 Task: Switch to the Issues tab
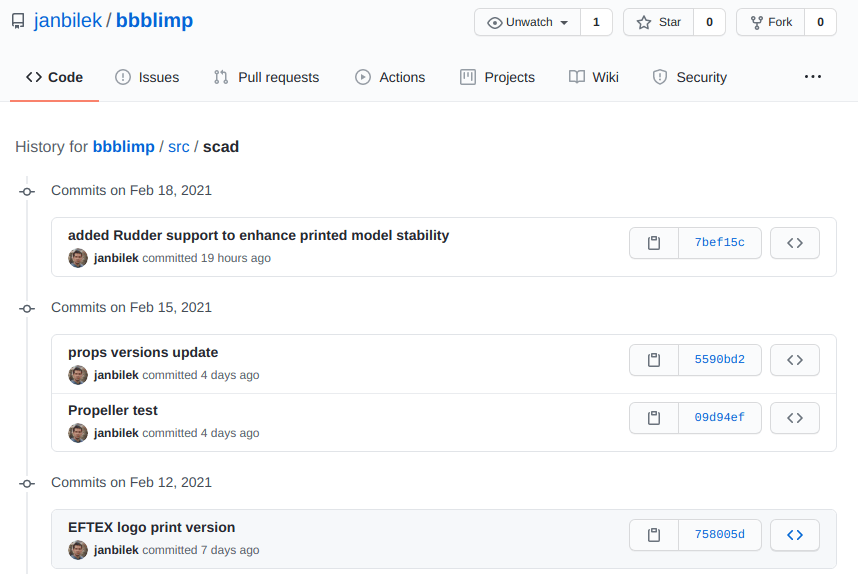coord(147,77)
